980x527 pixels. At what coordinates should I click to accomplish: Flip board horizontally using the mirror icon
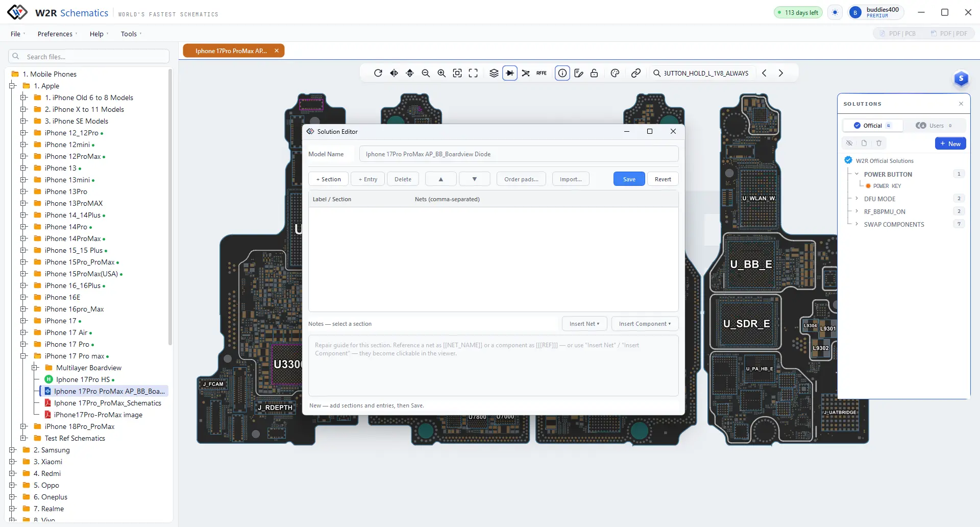tap(394, 73)
